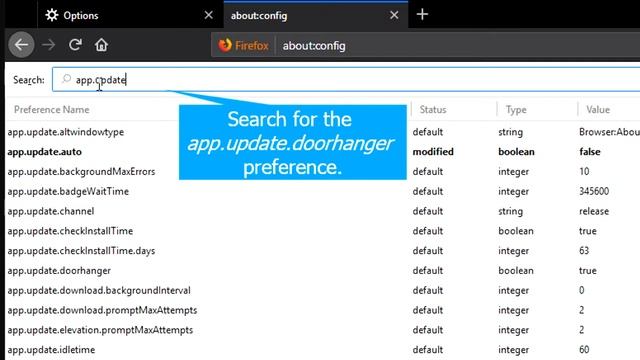Screen dimensions: 640x360
Task: Close the about:config tab
Action: 394,15
